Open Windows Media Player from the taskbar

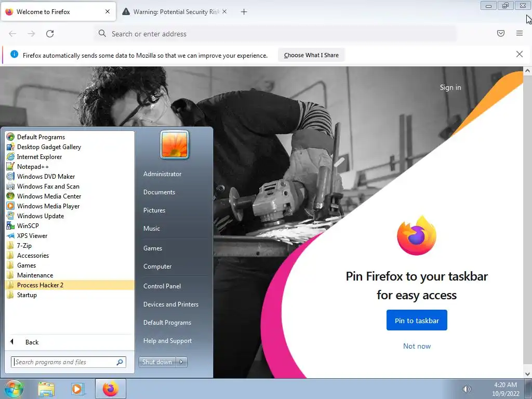[x=77, y=389]
